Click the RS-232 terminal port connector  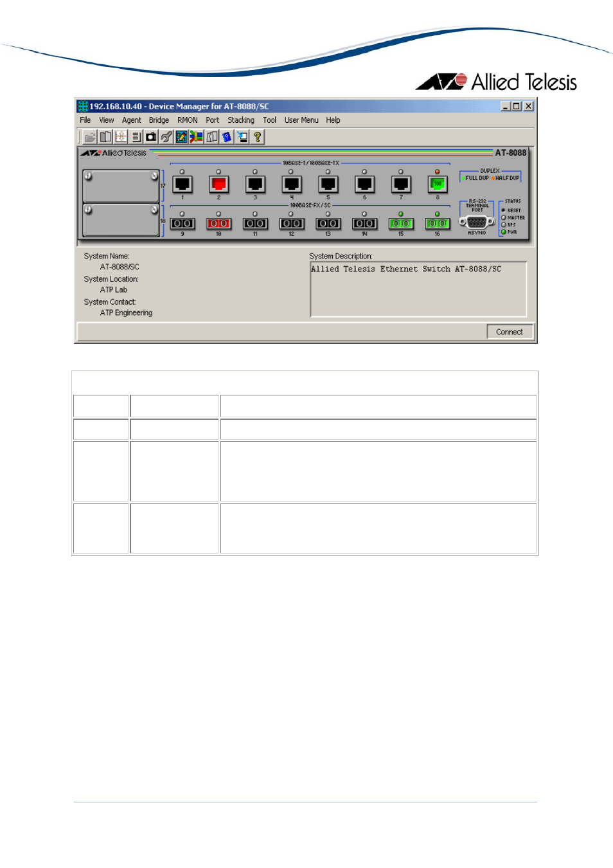point(477,222)
